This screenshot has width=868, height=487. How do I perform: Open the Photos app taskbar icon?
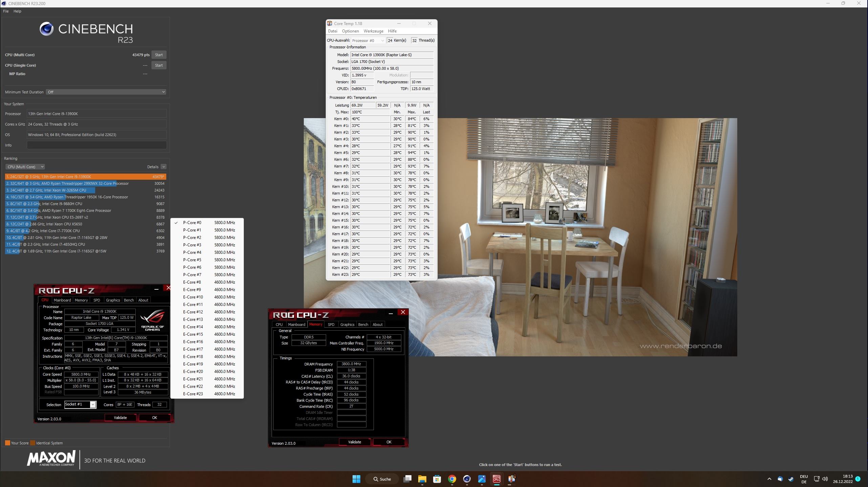point(482,479)
